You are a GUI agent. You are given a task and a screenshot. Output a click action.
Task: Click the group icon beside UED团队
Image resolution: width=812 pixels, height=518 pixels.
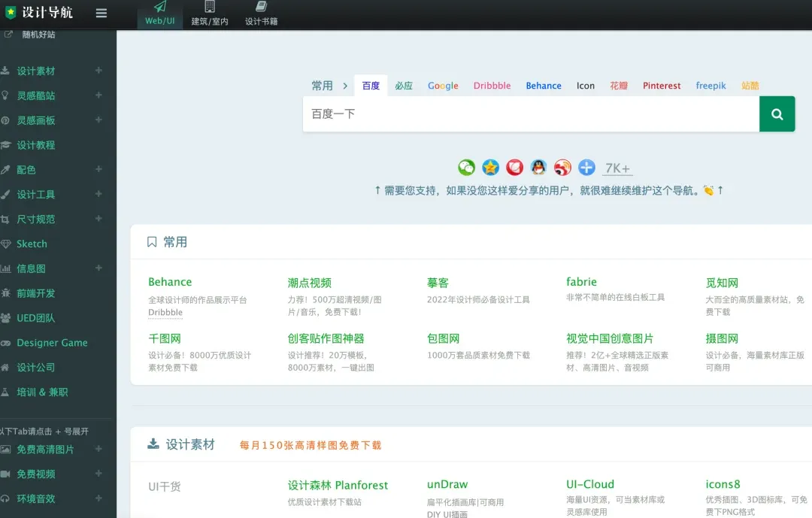(x=5, y=318)
